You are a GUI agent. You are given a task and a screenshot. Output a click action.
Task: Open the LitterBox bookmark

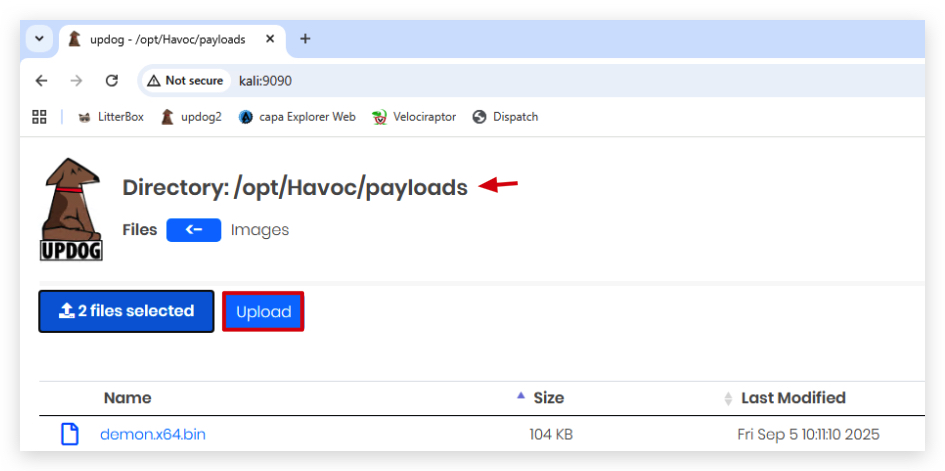pos(111,117)
